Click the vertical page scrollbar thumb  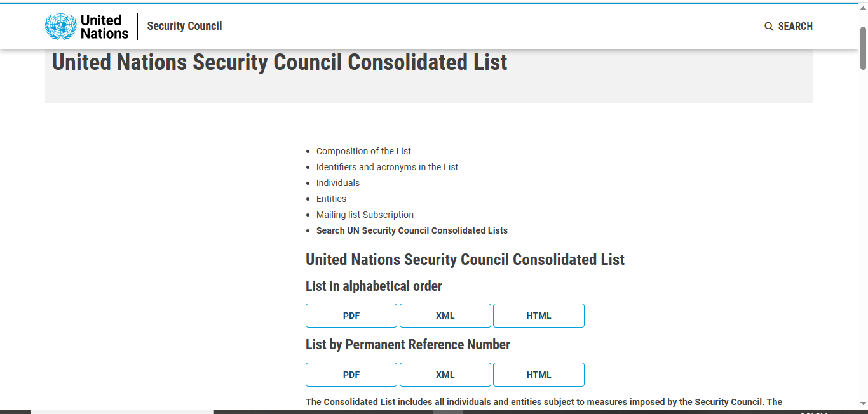864,48
